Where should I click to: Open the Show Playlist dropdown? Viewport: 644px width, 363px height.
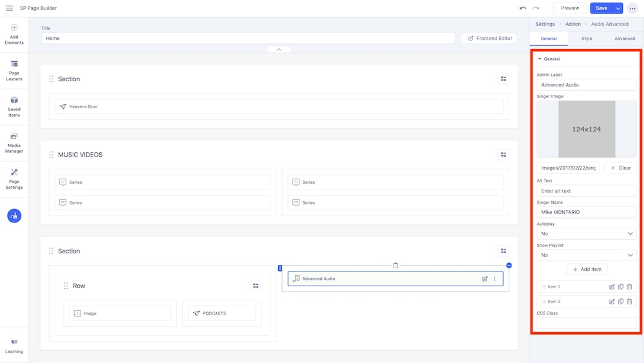pyautogui.click(x=586, y=255)
